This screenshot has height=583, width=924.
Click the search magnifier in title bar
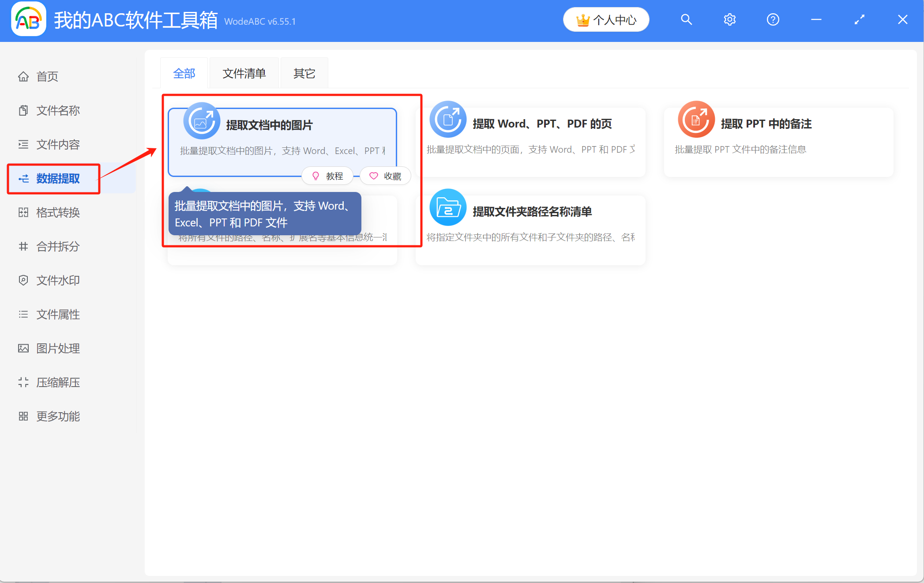(x=687, y=19)
